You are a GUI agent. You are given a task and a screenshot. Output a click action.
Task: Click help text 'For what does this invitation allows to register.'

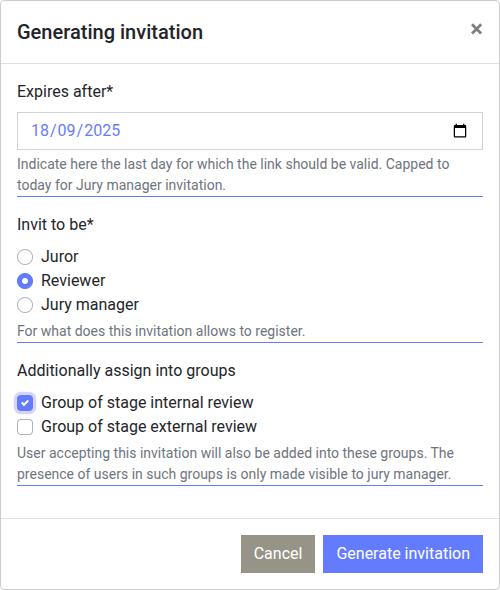pos(161,331)
